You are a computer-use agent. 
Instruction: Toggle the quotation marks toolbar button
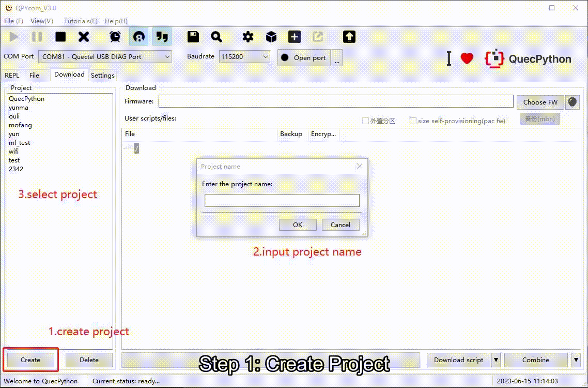point(162,37)
